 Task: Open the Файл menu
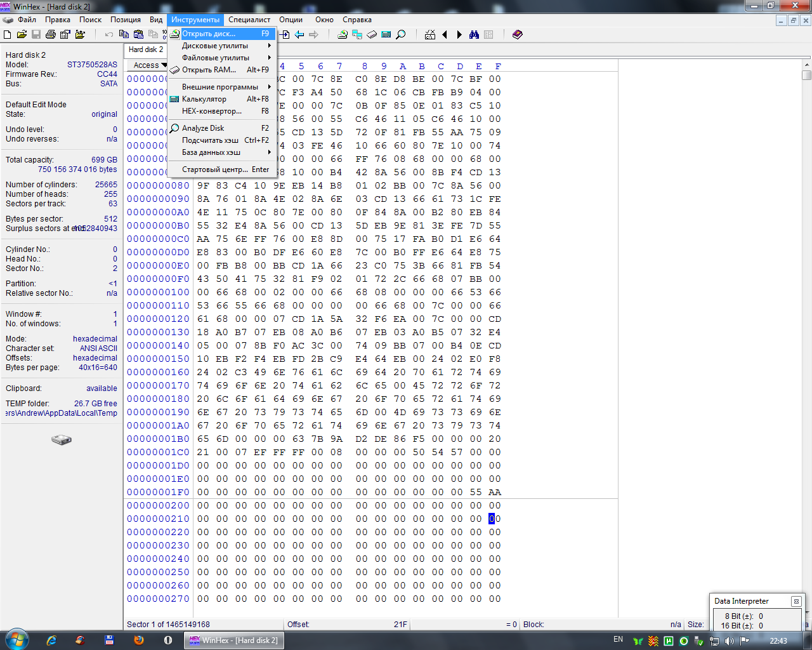tap(27, 20)
